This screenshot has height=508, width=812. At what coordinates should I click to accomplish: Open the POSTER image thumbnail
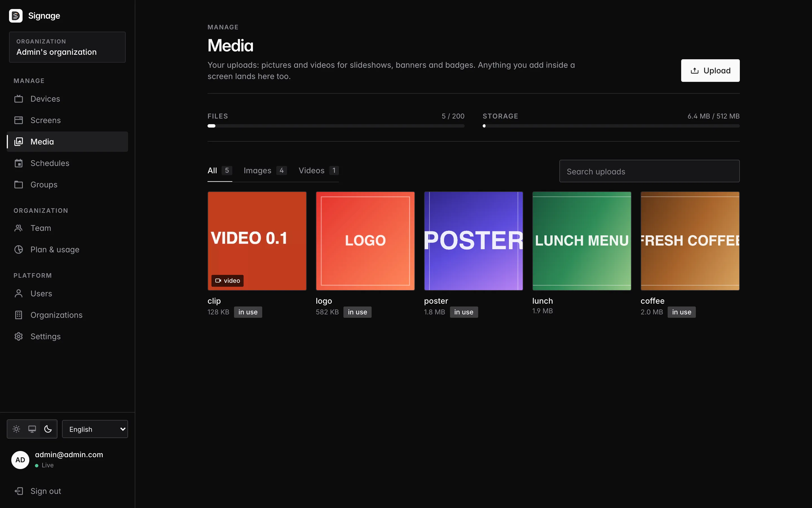point(473,241)
